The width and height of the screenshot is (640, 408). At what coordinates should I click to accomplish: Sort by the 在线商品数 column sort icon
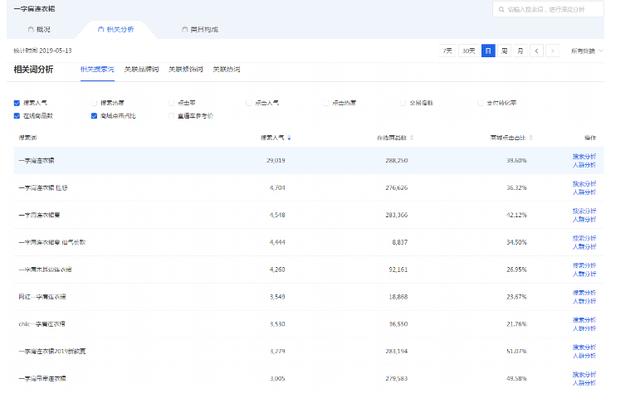click(x=411, y=137)
